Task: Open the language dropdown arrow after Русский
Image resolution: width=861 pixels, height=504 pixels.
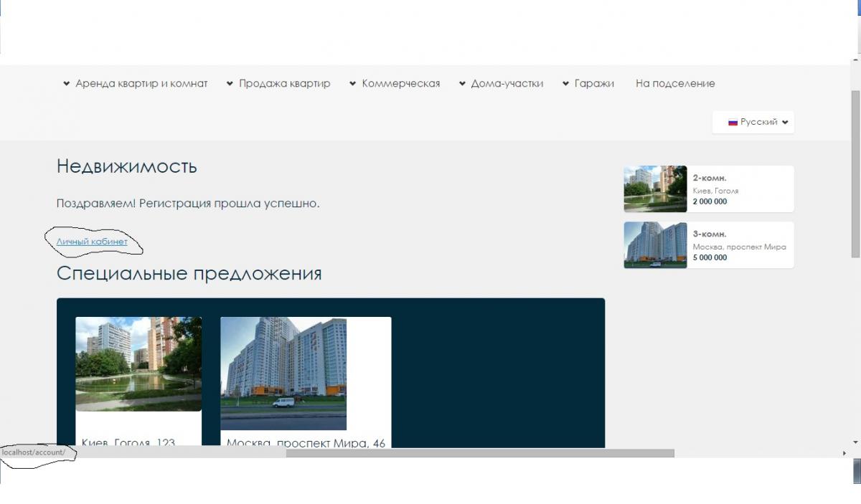Action: click(785, 123)
